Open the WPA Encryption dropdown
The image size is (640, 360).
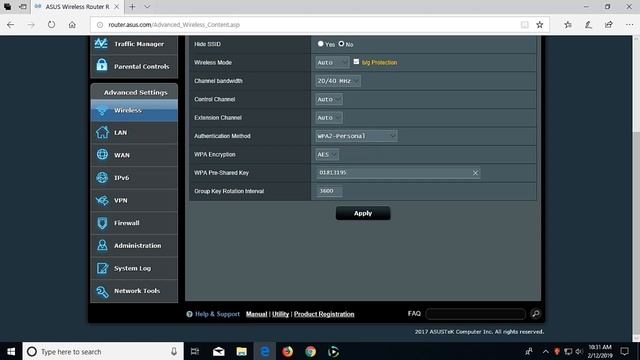(x=327, y=154)
